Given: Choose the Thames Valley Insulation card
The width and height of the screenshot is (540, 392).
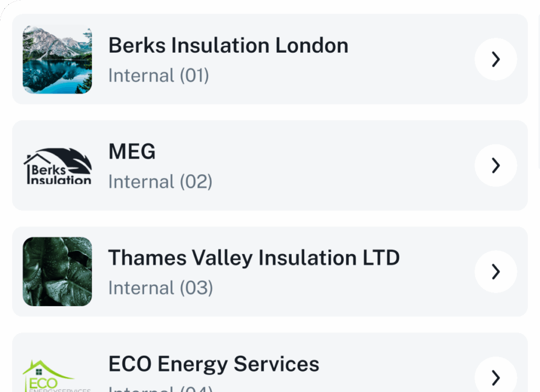Looking at the screenshot, I should pos(270,271).
